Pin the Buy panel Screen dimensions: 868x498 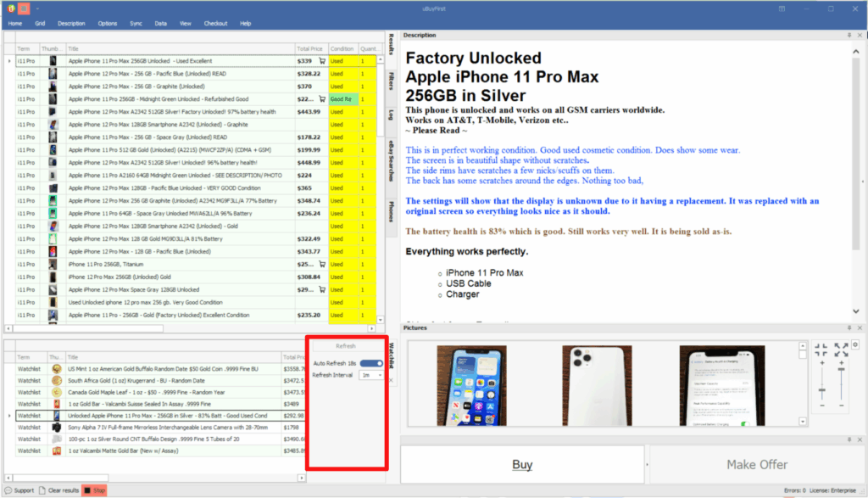click(x=849, y=439)
